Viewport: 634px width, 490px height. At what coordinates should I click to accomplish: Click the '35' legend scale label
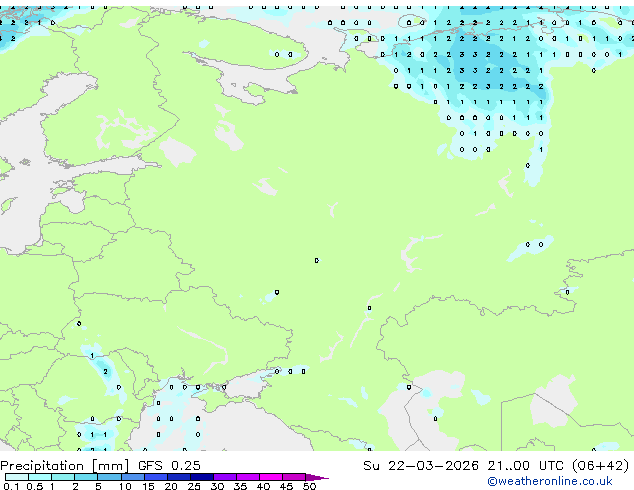coord(240,486)
